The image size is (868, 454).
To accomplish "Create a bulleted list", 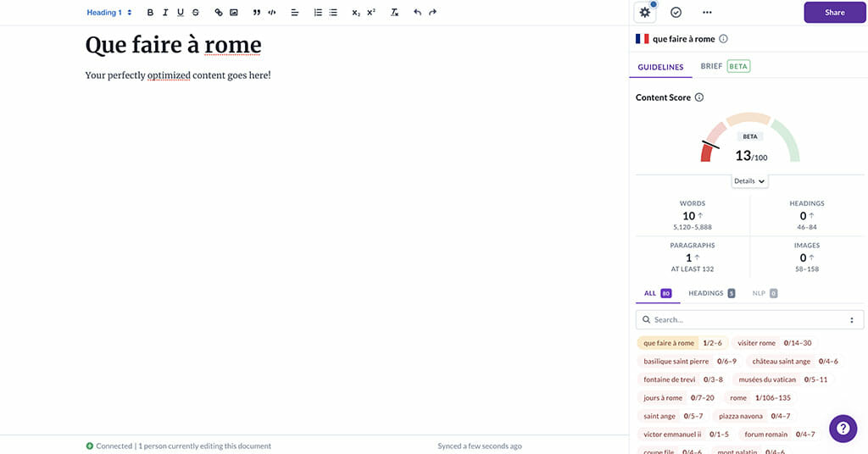I will click(332, 12).
